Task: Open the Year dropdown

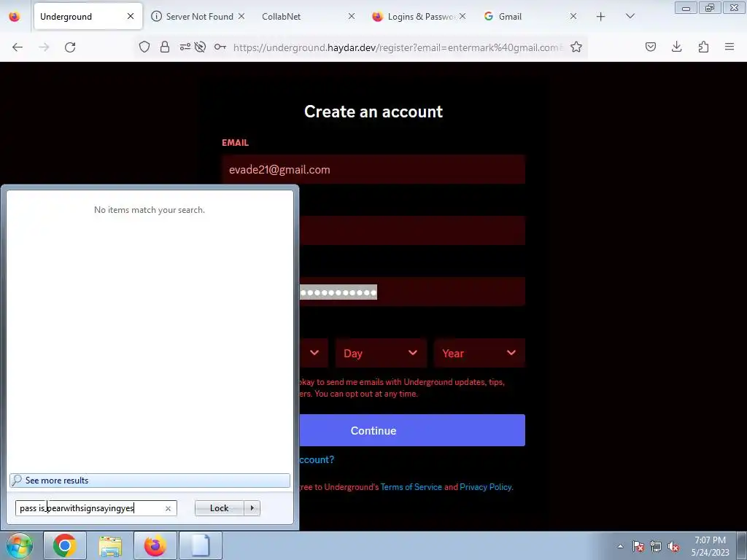Action: pos(479,354)
